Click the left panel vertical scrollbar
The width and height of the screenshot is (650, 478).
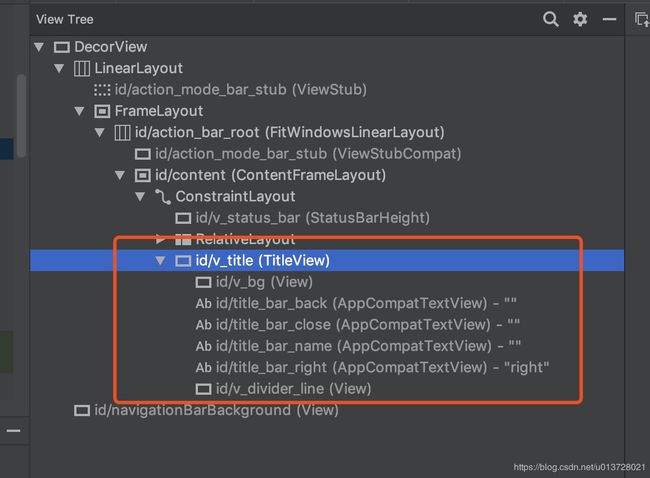click(21, 116)
